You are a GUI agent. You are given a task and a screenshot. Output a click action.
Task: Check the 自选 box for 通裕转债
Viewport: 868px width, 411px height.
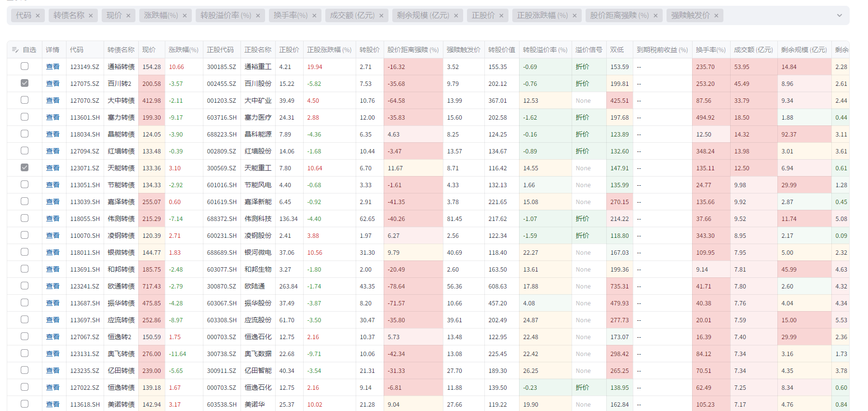pyautogui.click(x=25, y=67)
